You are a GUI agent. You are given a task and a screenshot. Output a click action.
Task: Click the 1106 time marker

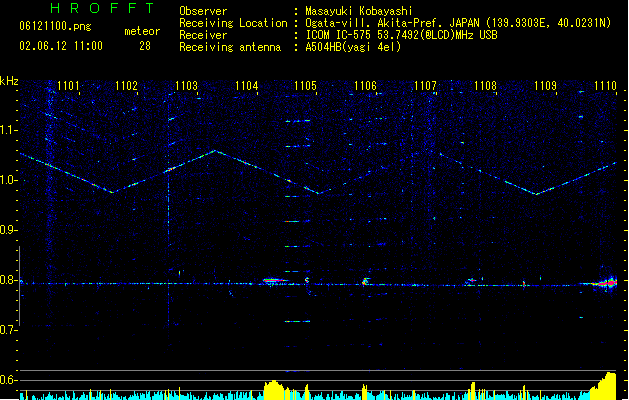[365, 86]
